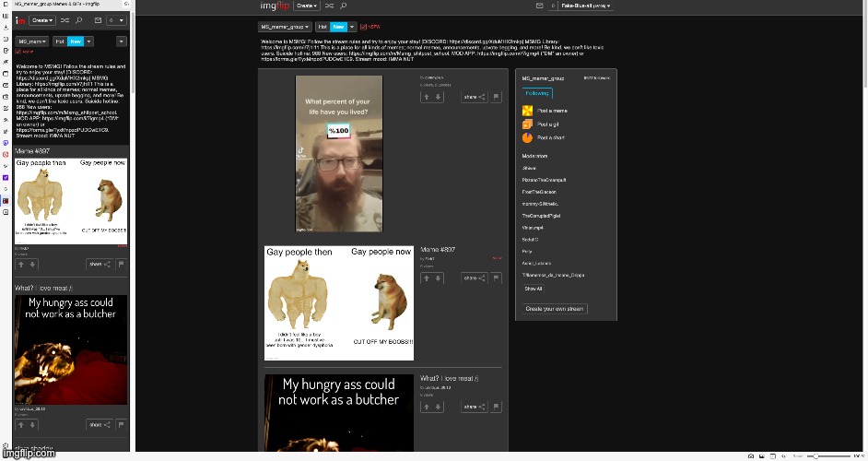Upvote the butcher meme in left sidebar panel

[21, 425]
